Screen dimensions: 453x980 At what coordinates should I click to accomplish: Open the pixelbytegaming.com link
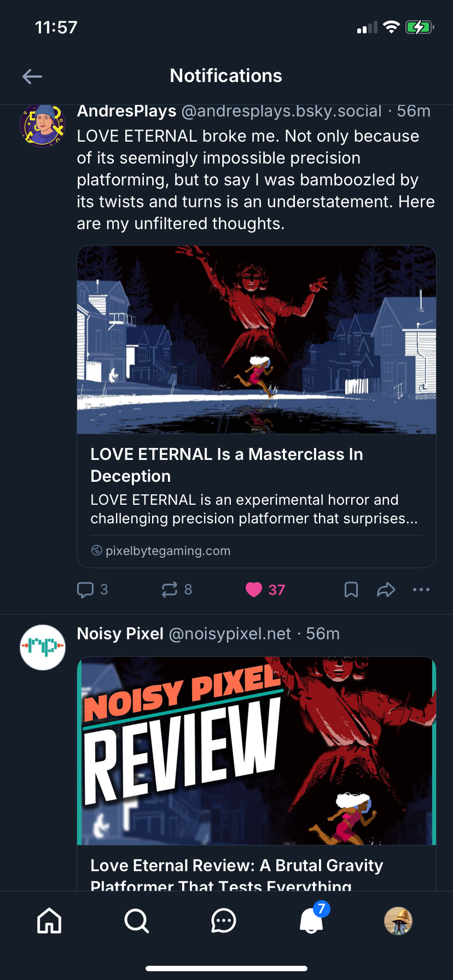[167, 551]
